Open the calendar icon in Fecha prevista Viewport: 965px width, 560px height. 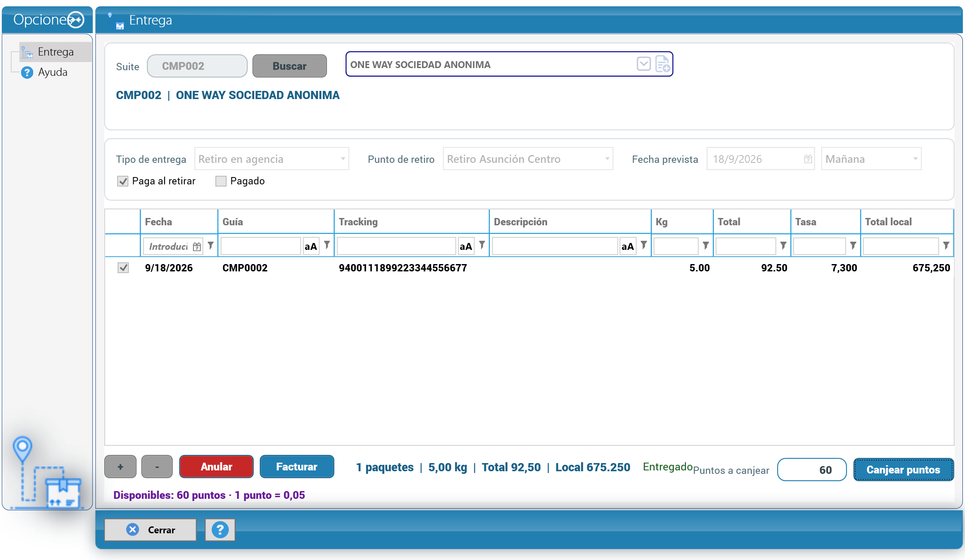click(808, 159)
